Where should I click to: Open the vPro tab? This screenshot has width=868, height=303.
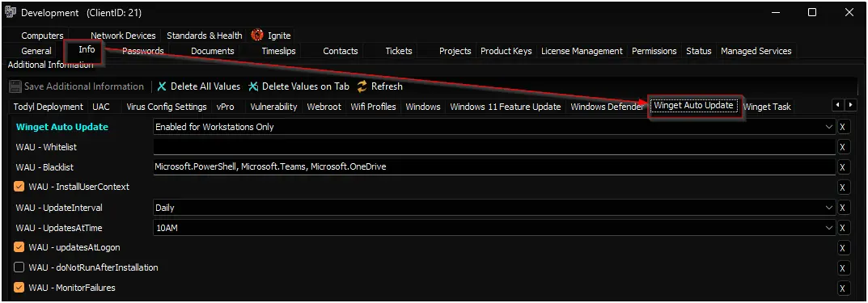click(x=225, y=107)
